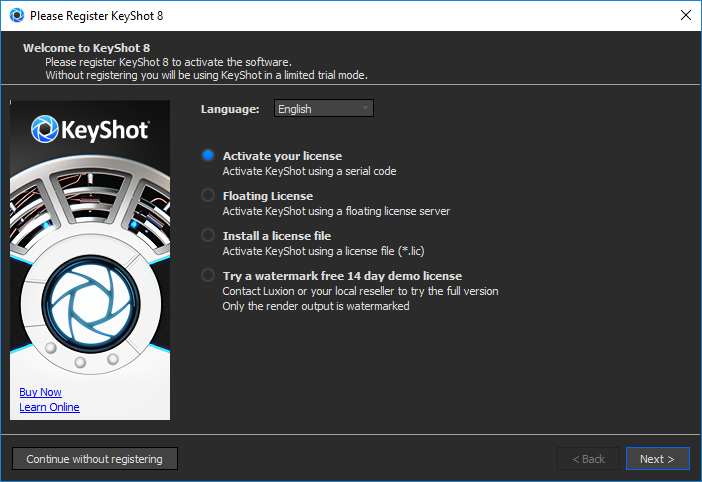Click the camera aperture artwork in the banner
The image size is (702, 482).
pos(91,304)
